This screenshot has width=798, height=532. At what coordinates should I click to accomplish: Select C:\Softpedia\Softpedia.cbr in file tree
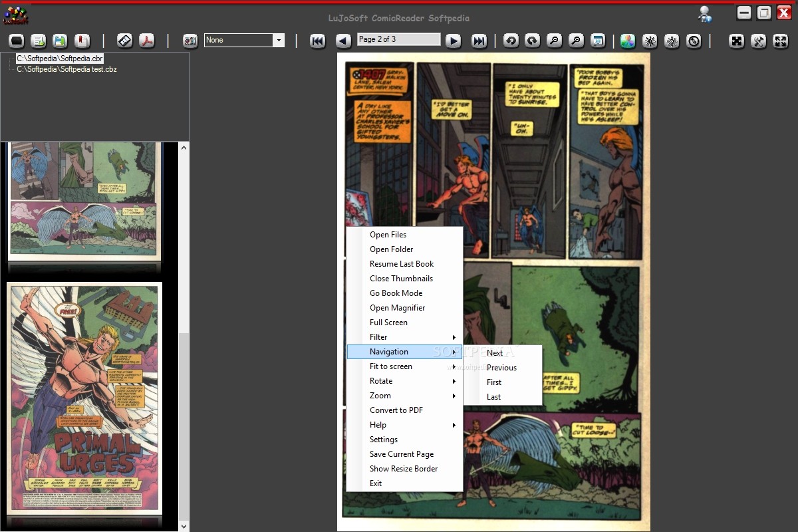coord(60,59)
